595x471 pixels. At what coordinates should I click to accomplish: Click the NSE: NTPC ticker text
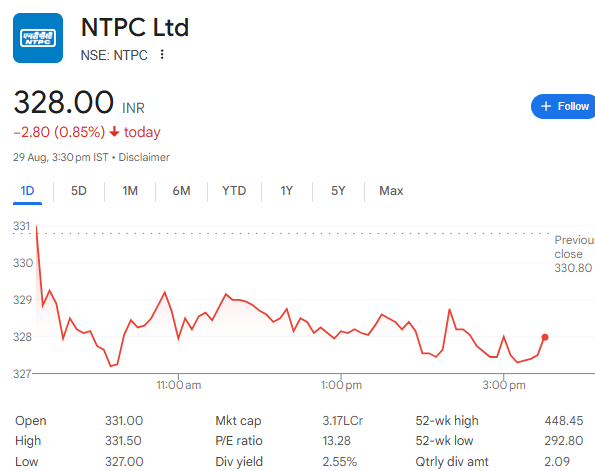[x=114, y=55]
